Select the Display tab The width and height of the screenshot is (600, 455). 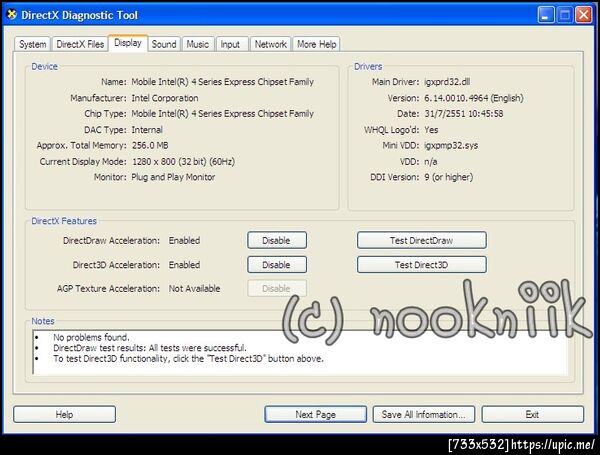click(x=128, y=43)
